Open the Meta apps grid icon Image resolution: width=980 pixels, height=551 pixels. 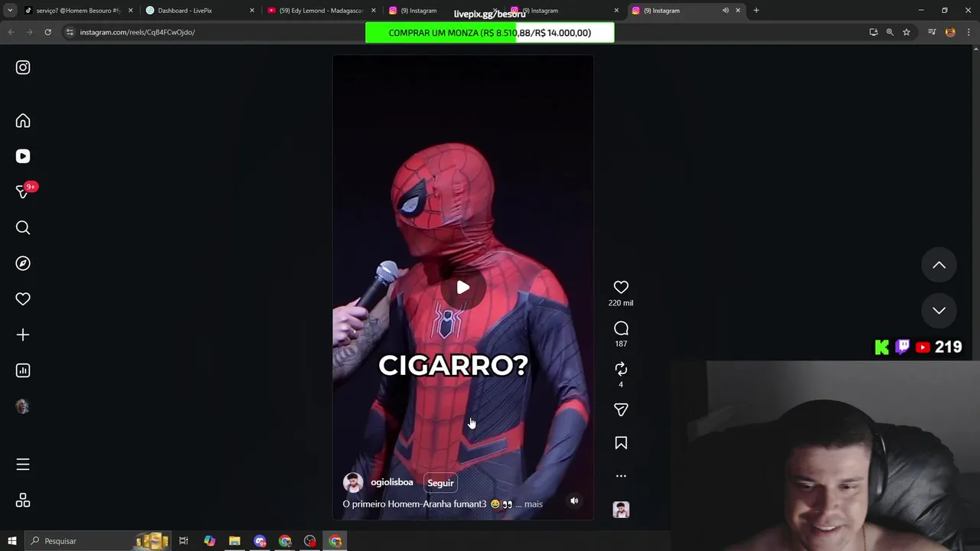(23, 500)
